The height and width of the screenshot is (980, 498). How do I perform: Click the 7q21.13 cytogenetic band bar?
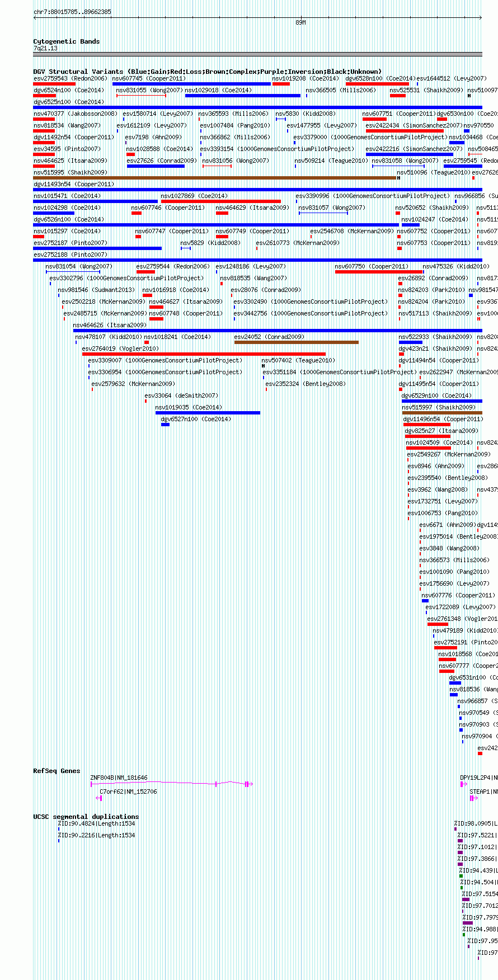pyautogui.click(x=257, y=54)
